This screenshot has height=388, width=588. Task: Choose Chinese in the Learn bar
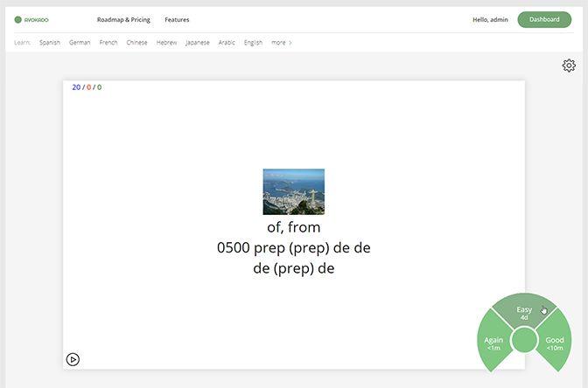[x=136, y=42]
